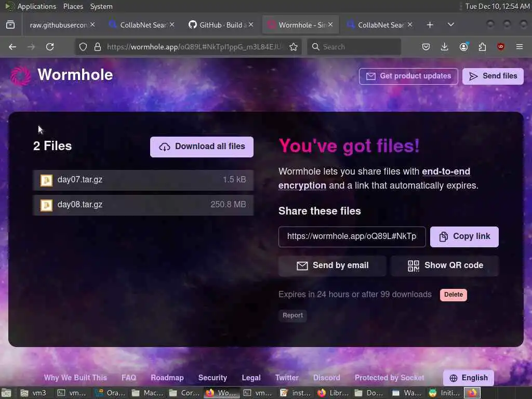Close the GitHub · Build tab

(x=251, y=25)
